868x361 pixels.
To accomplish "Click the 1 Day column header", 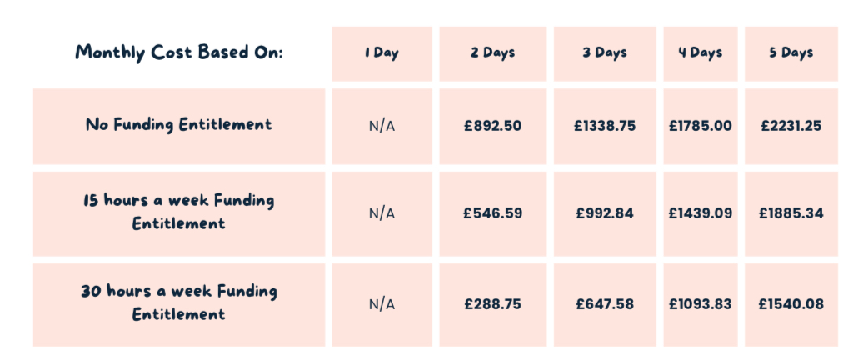I will (x=382, y=53).
